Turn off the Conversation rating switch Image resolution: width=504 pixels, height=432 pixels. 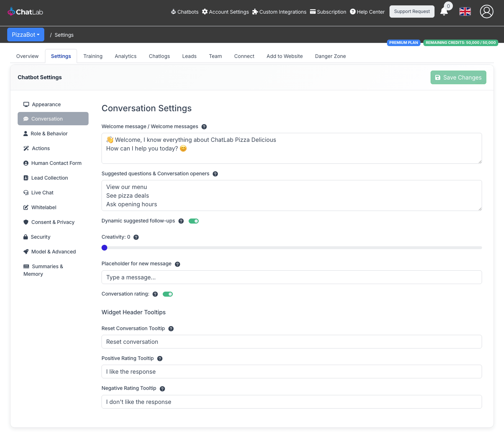click(x=168, y=294)
